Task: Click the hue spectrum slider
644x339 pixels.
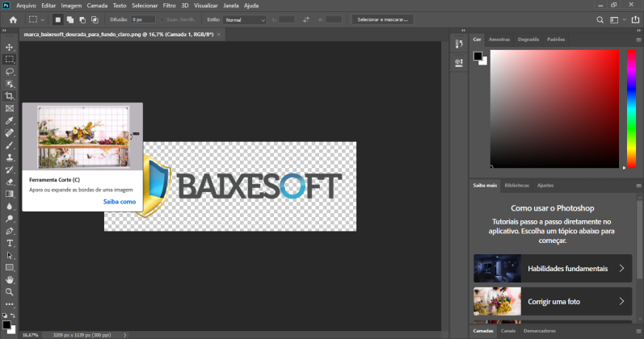Action: [x=631, y=109]
